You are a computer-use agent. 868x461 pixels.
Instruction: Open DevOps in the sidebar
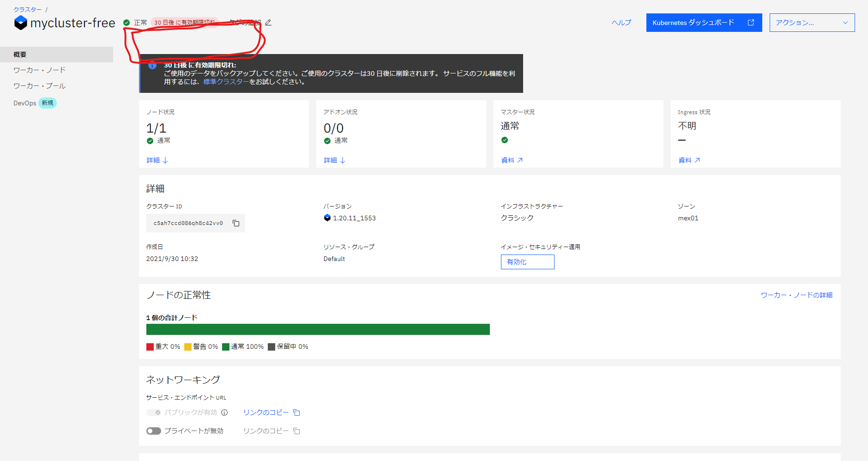pyautogui.click(x=25, y=103)
